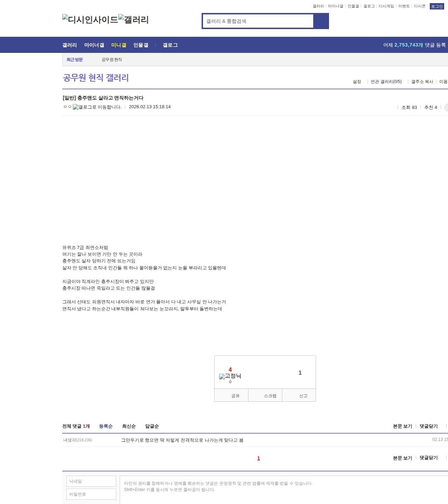Click the line starting 그래서 선태도 의원면직서
448x504 pixels.
pos(144,302)
